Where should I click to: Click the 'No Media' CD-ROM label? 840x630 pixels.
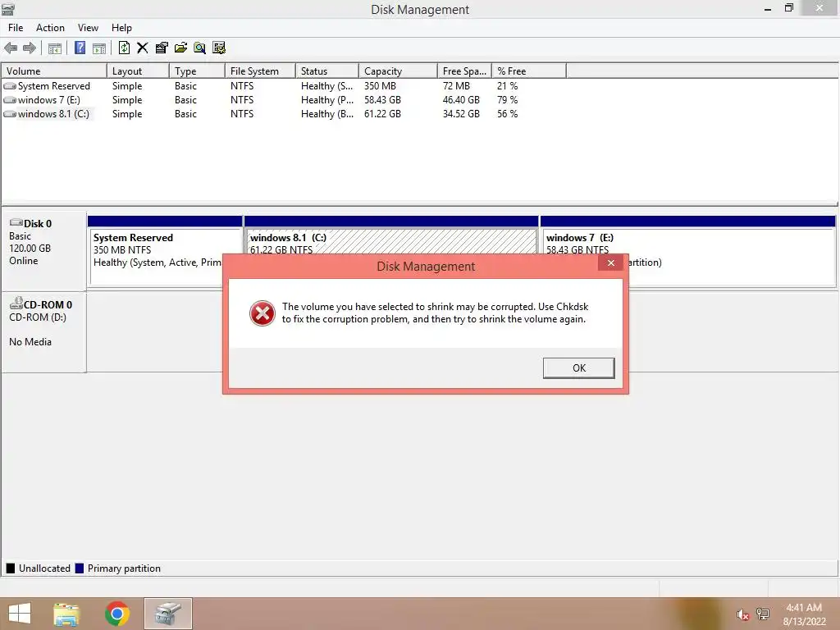30,342
